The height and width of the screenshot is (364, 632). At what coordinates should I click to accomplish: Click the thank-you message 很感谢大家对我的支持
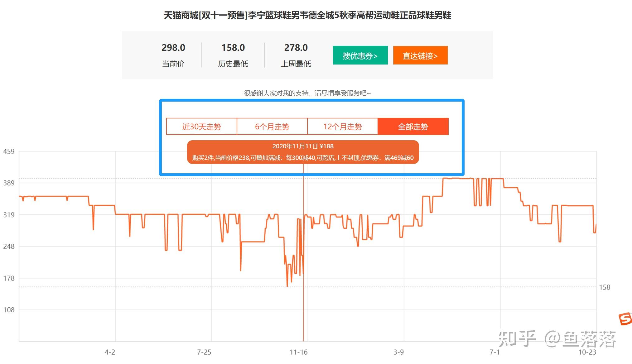pos(307,93)
